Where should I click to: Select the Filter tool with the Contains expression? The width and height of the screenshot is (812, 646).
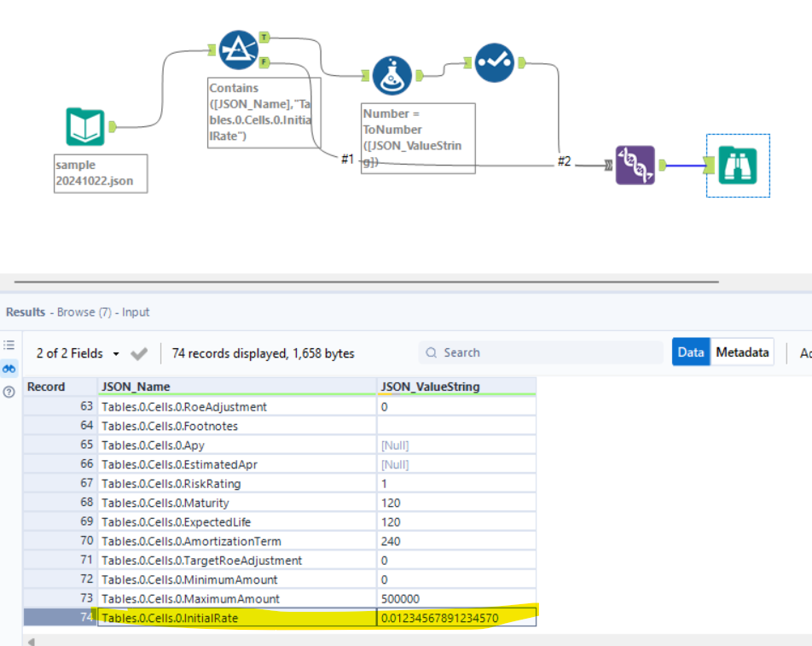tap(237, 49)
